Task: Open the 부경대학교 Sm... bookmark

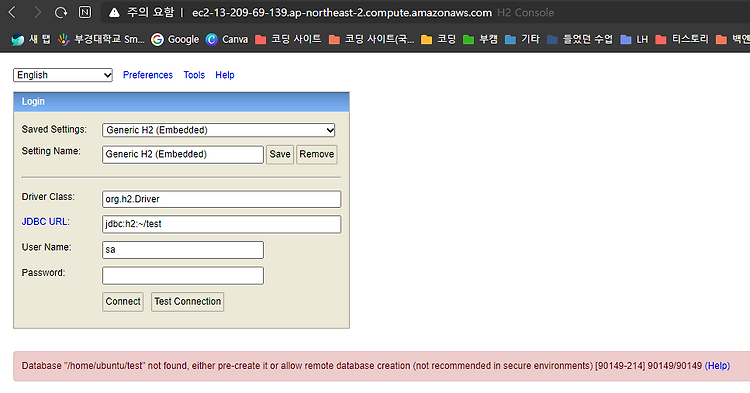Action: [x=101, y=39]
